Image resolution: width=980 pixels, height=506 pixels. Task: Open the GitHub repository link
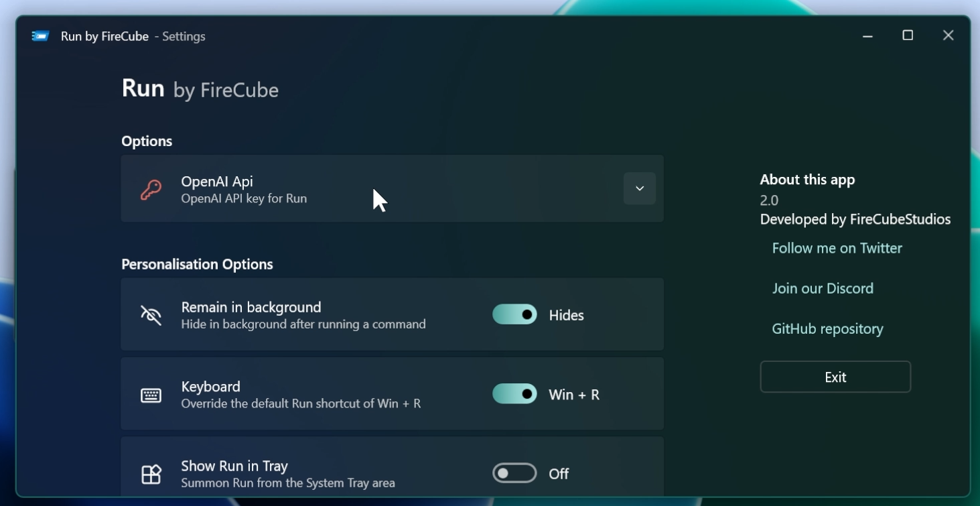point(828,328)
